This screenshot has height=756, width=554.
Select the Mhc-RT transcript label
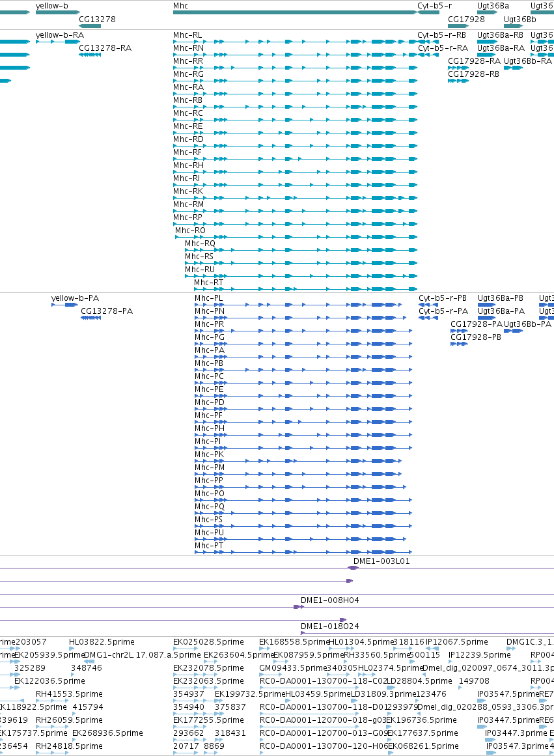[x=208, y=283]
